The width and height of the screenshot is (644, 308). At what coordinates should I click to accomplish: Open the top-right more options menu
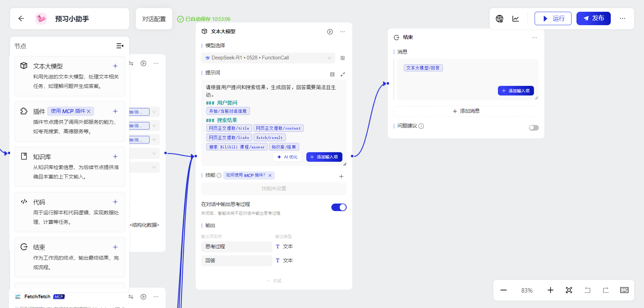623,18
